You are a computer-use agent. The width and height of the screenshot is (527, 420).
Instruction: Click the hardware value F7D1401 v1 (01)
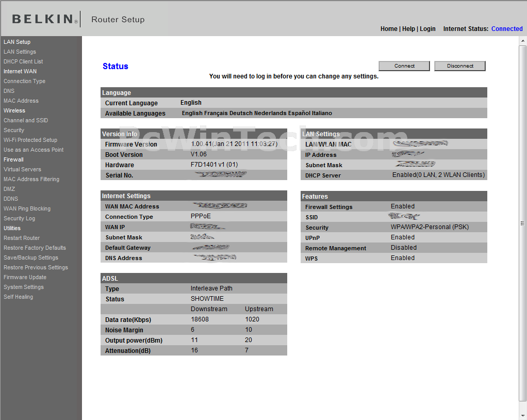(214, 165)
